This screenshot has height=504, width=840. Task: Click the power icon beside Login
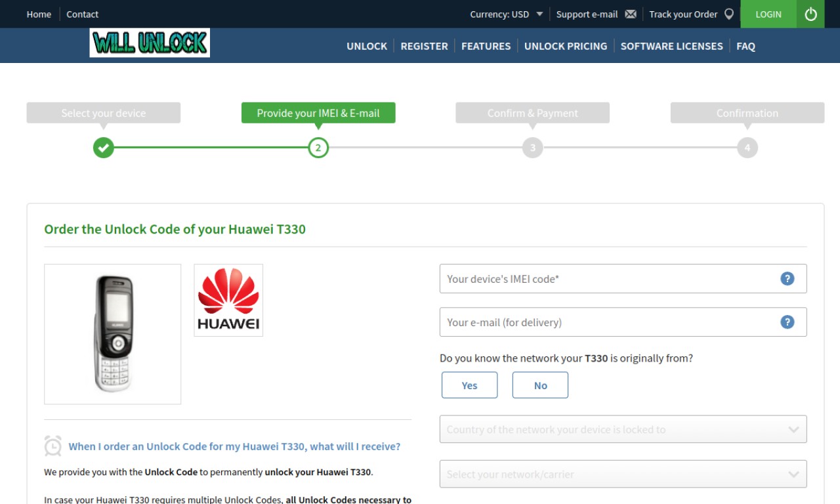coord(810,14)
